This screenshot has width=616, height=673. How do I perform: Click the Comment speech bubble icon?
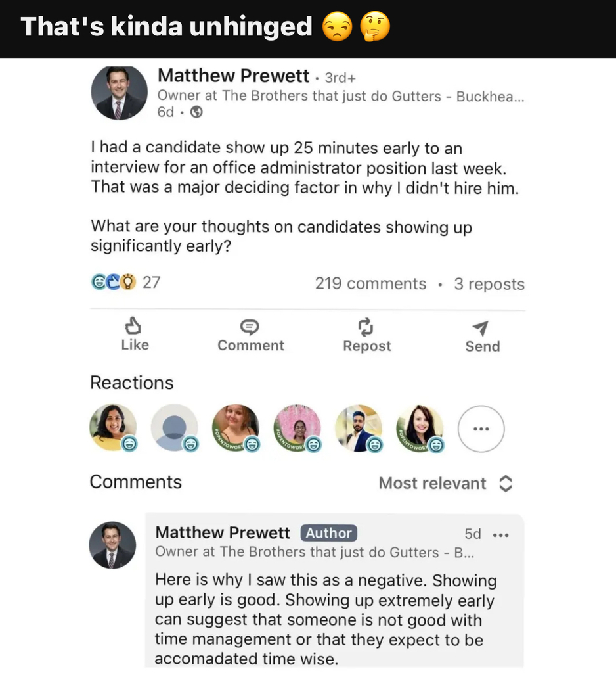point(250,327)
